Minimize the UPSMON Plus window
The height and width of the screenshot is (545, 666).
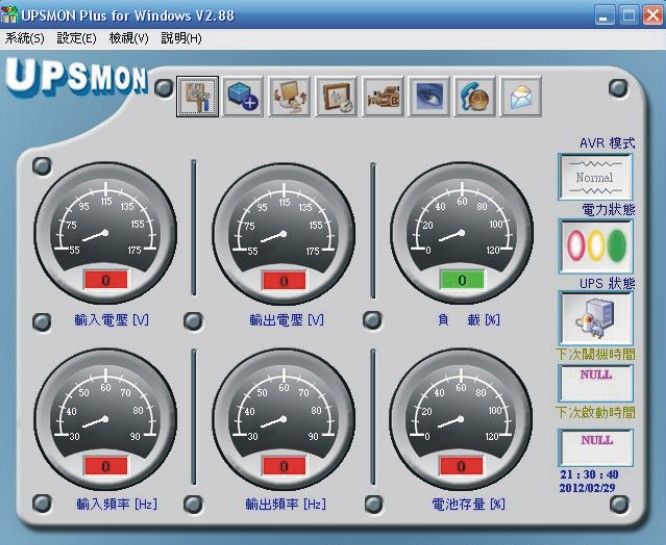pos(604,16)
